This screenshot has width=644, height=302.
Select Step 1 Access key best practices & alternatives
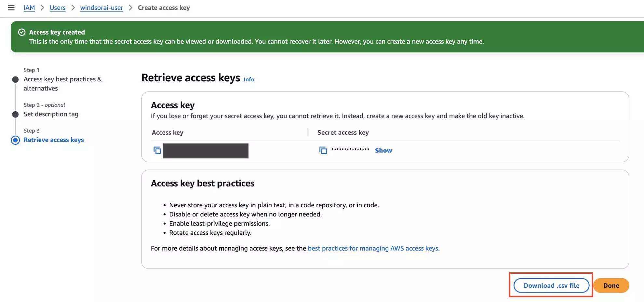pos(62,84)
